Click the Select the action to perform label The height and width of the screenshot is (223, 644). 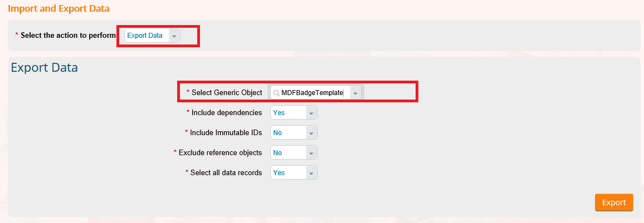[x=69, y=35]
